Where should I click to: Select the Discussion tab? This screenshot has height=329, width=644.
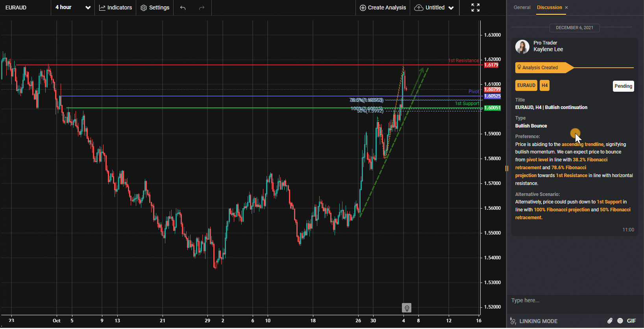coord(549,7)
